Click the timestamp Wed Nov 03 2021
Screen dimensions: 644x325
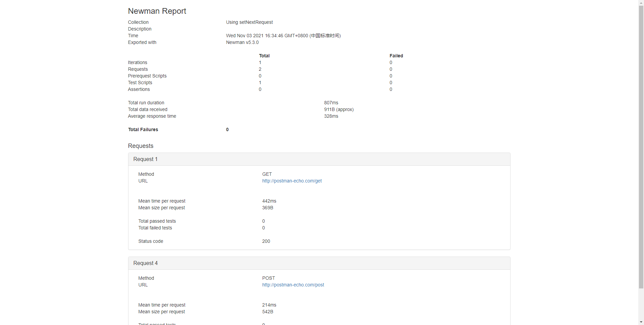[x=283, y=36]
